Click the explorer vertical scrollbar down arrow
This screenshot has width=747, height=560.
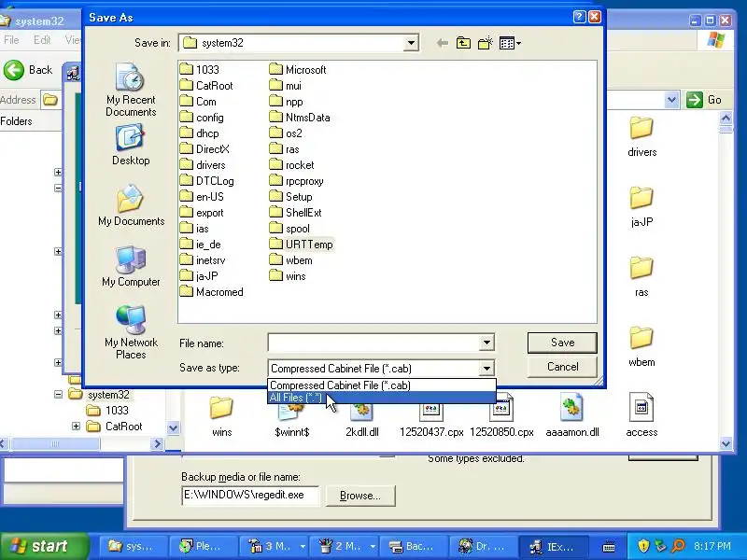pyautogui.click(x=726, y=444)
